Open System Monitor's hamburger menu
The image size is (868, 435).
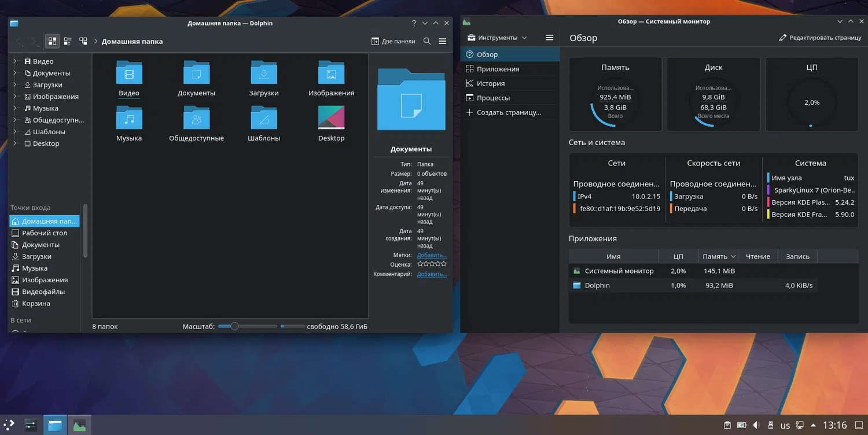click(550, 38)
